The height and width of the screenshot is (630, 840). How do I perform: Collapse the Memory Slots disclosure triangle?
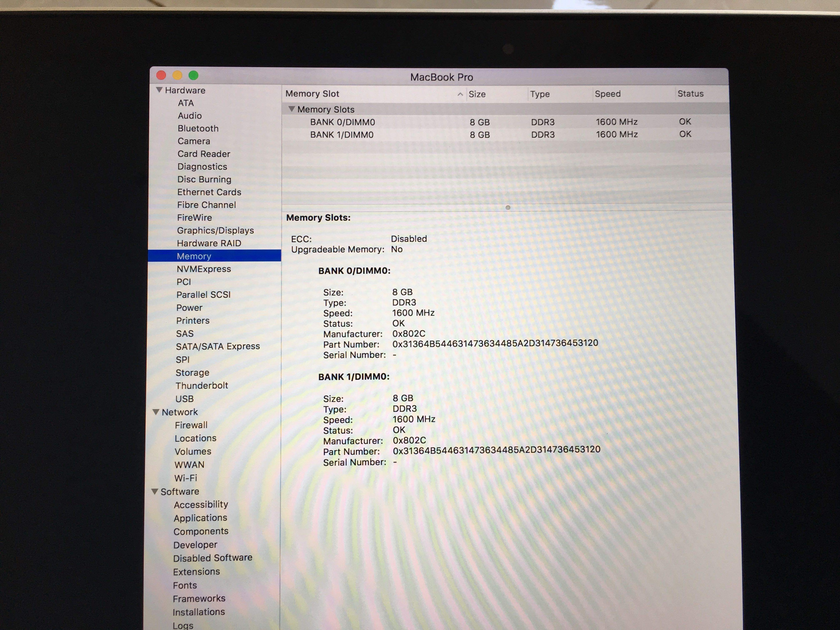[292, 109]
